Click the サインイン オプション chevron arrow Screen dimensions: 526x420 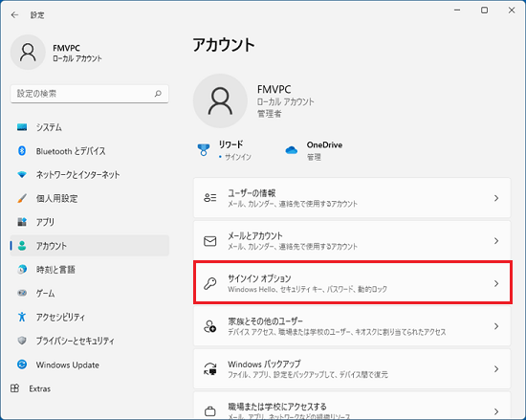click(496, 283)
